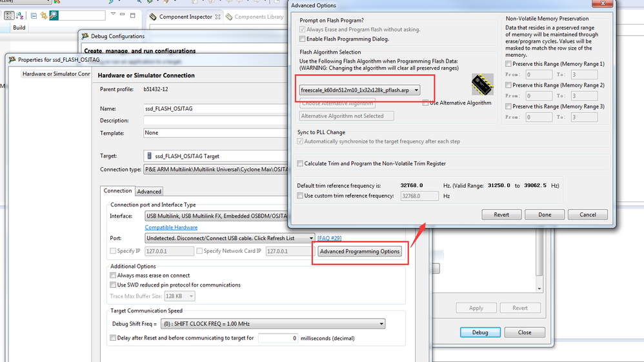This screenshot has height=362, width=644.
Task: Open the flash algorithm .arp dropdown
Action: click(x=359, y=90)
